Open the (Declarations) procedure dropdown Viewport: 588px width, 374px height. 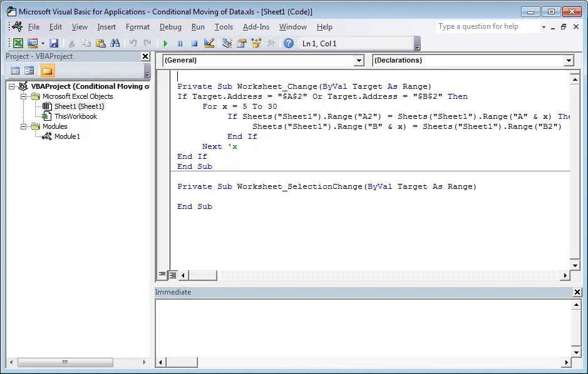[569, 60]
